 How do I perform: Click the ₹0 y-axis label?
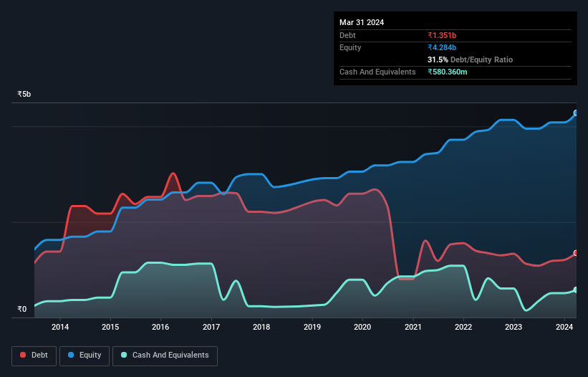(x=21, y=309)
